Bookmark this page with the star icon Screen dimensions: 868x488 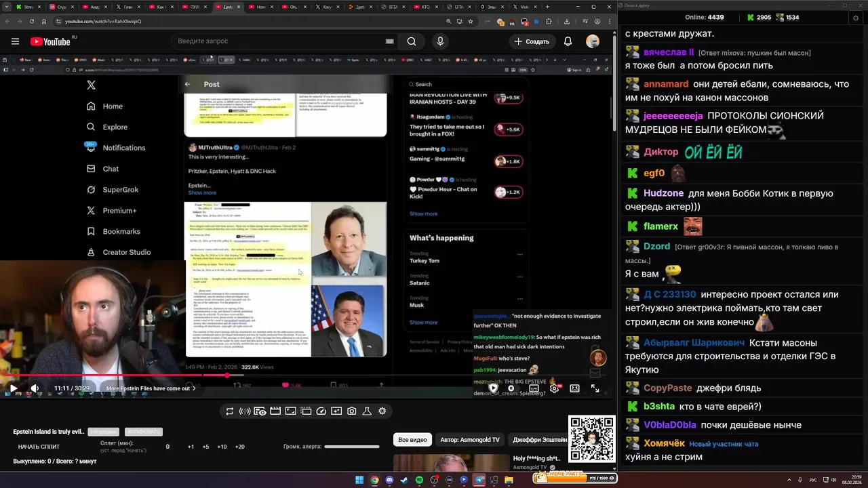[x=471, y=21]
